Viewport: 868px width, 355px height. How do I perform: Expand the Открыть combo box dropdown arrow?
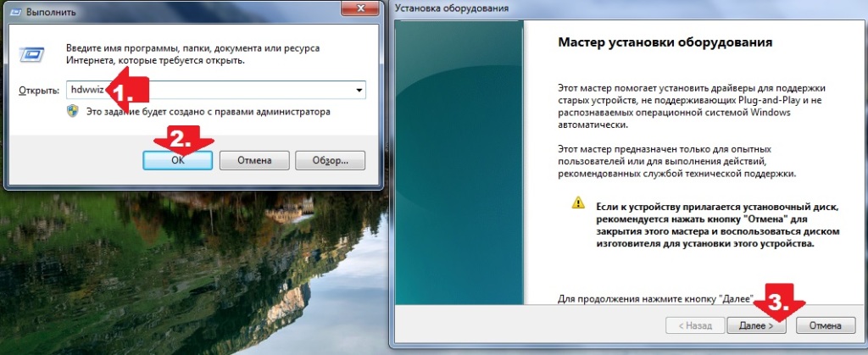(x=359, y=90)
